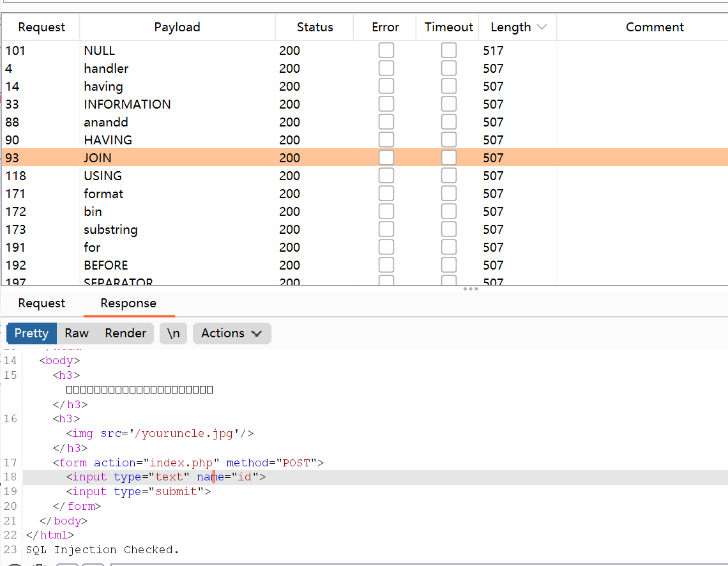Click the SQL Injection Checked response line

(103, 549)
